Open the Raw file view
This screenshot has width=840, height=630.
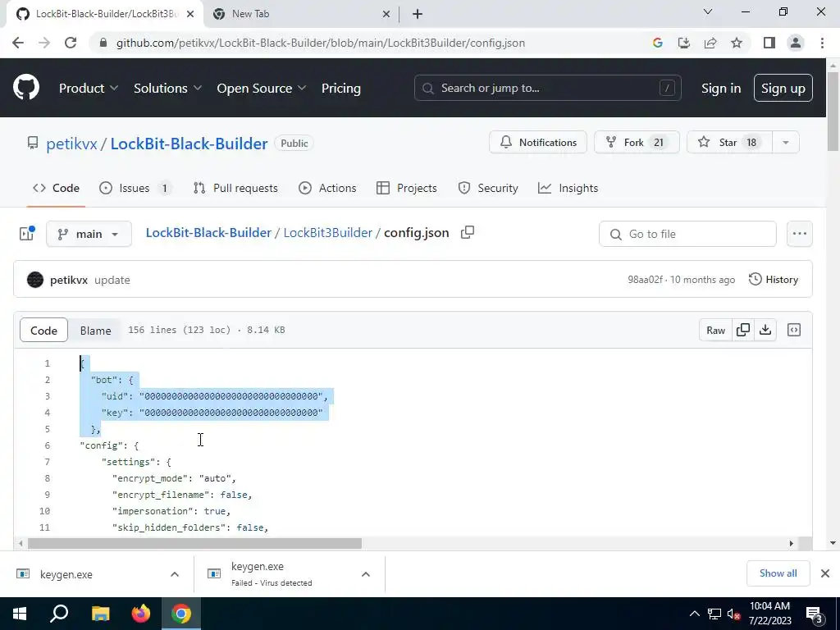click(x=715, y=330)
